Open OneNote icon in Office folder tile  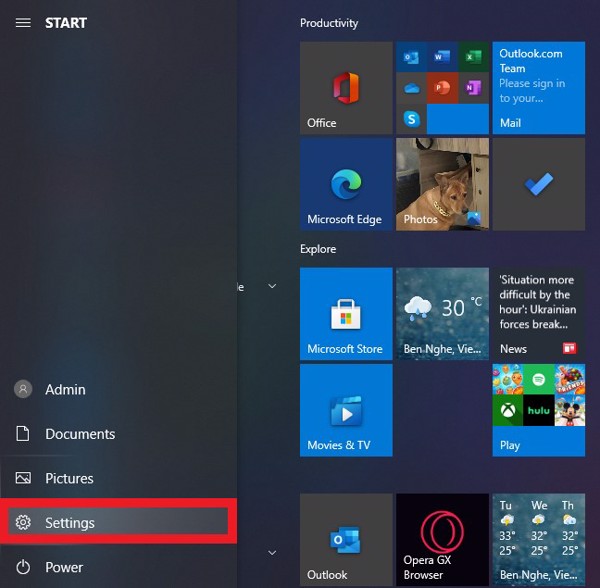[473, 88]
